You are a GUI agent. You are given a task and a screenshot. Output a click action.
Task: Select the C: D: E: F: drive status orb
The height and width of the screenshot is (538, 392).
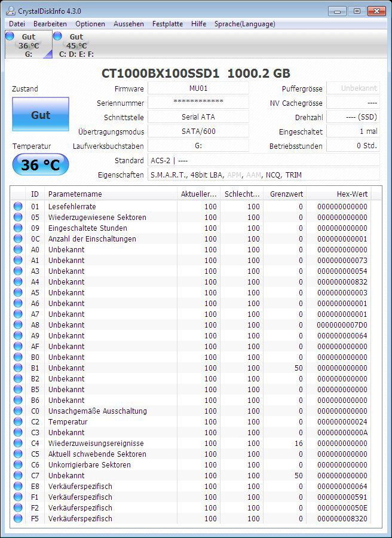(57, 36)
